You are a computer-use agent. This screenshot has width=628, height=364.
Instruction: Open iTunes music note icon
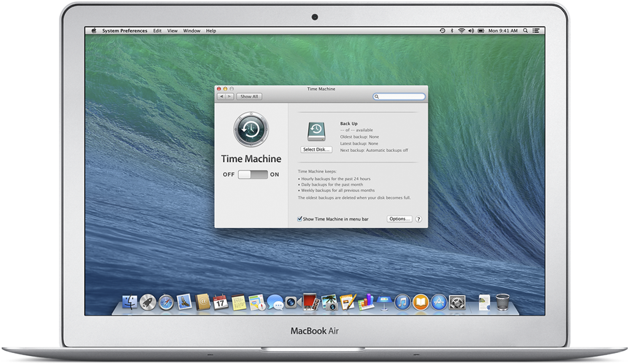click(402, 302)
